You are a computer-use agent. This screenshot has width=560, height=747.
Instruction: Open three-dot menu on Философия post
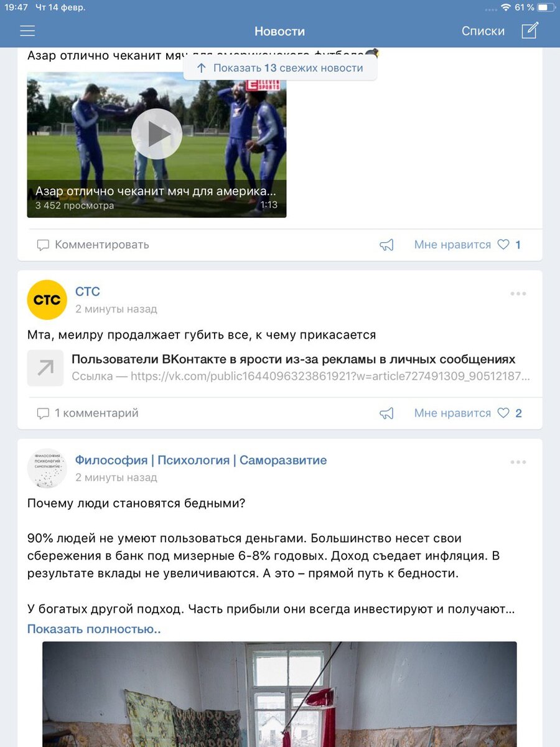[x=518, y=462]
